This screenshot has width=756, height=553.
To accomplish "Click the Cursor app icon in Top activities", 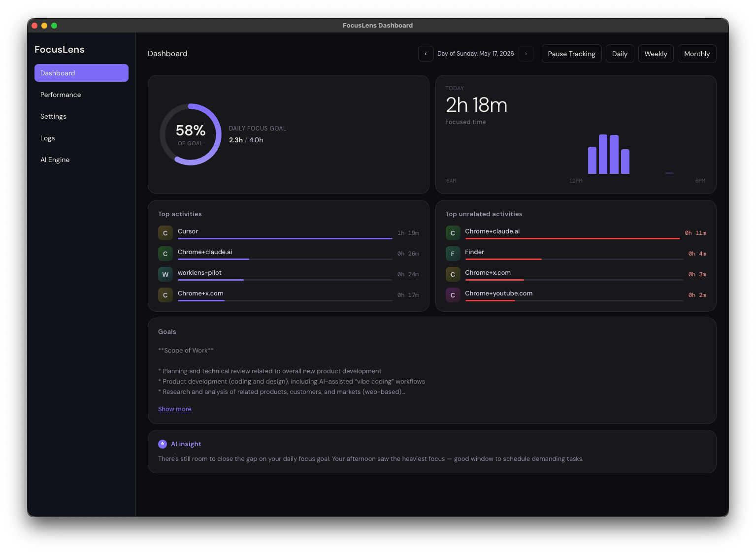I will (165, 233).
